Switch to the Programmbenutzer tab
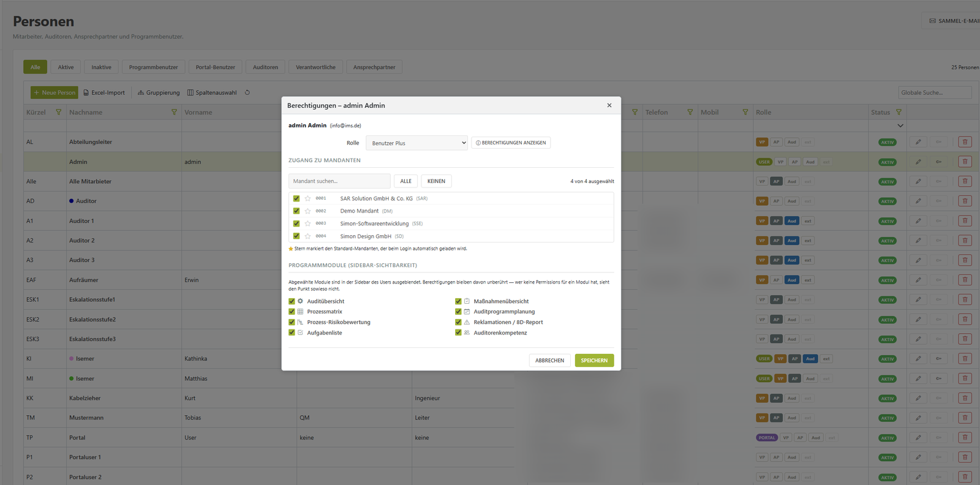The width and height of the screenshot is (980, 485). click(153, 67)
